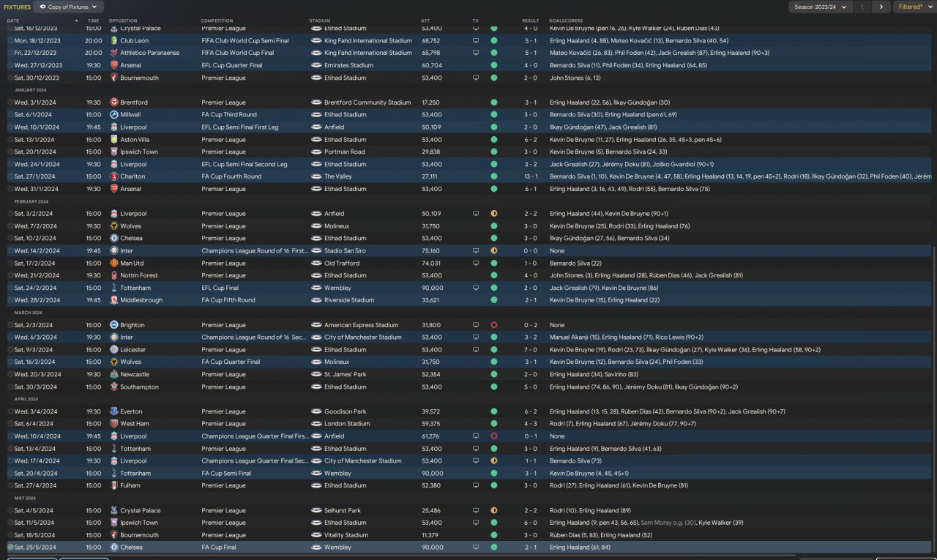Click the TV icon on the Man Utd row
Screen dimensions: 937x560
476,264
